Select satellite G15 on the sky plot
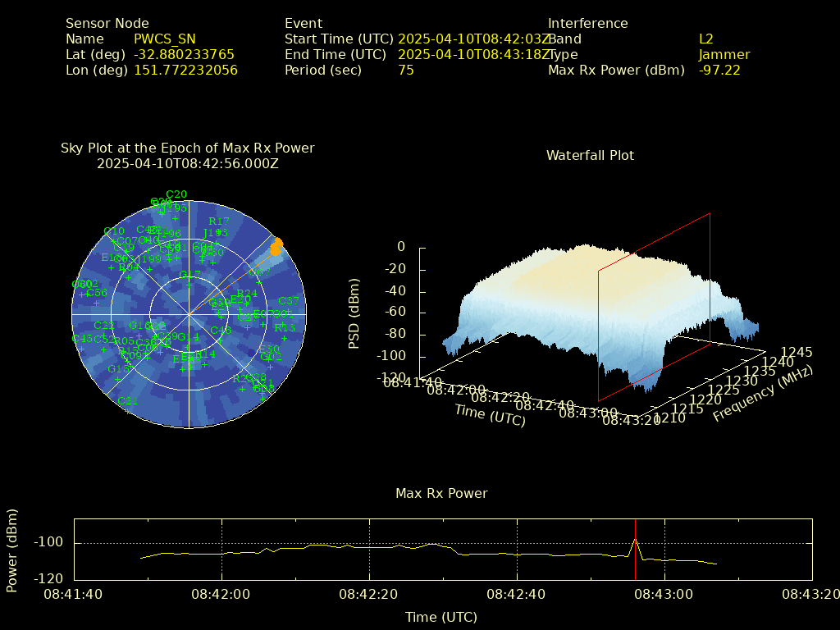 tap(119, 369)
